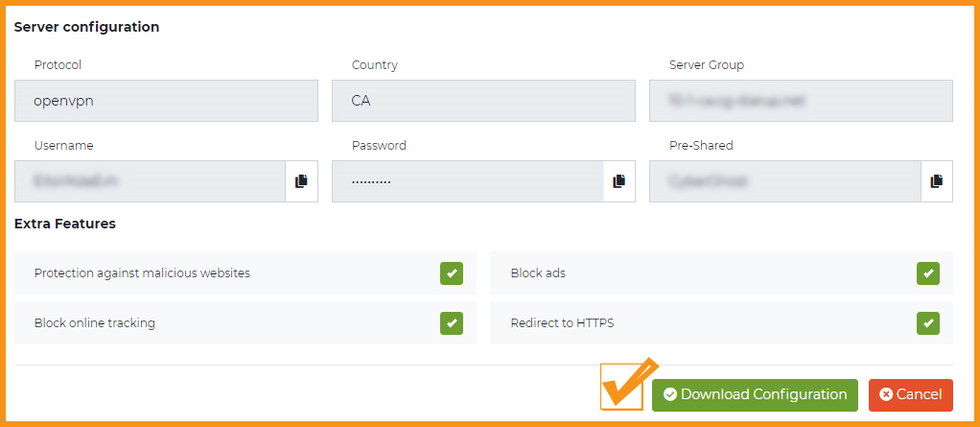Open the Country field showing CA

(x=483, y=101)
